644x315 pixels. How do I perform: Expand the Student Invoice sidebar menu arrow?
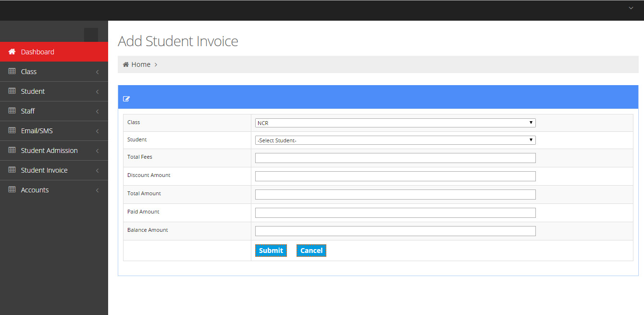97,170
